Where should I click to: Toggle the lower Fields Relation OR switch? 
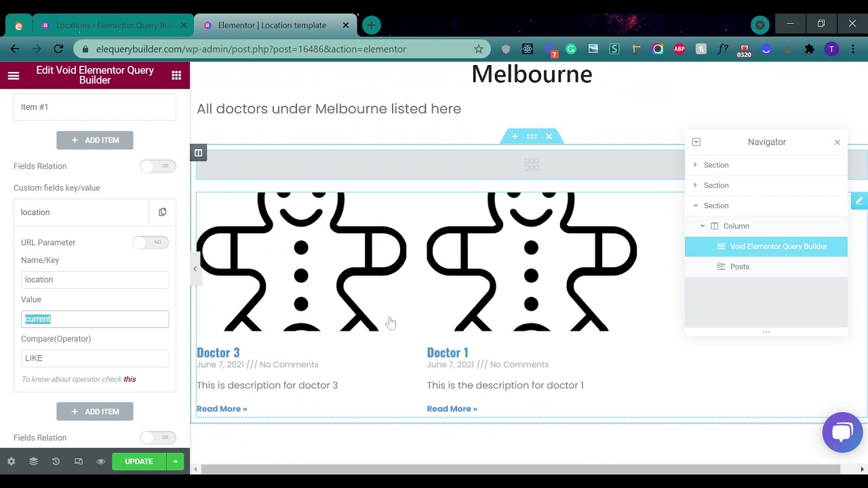pyautogui.click(x=158, y=438)
